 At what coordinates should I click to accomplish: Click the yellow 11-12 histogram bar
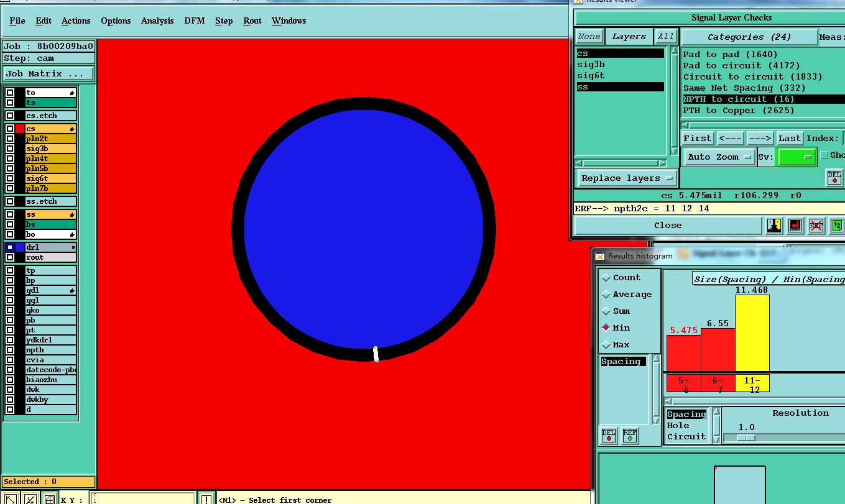click(752, 333)
